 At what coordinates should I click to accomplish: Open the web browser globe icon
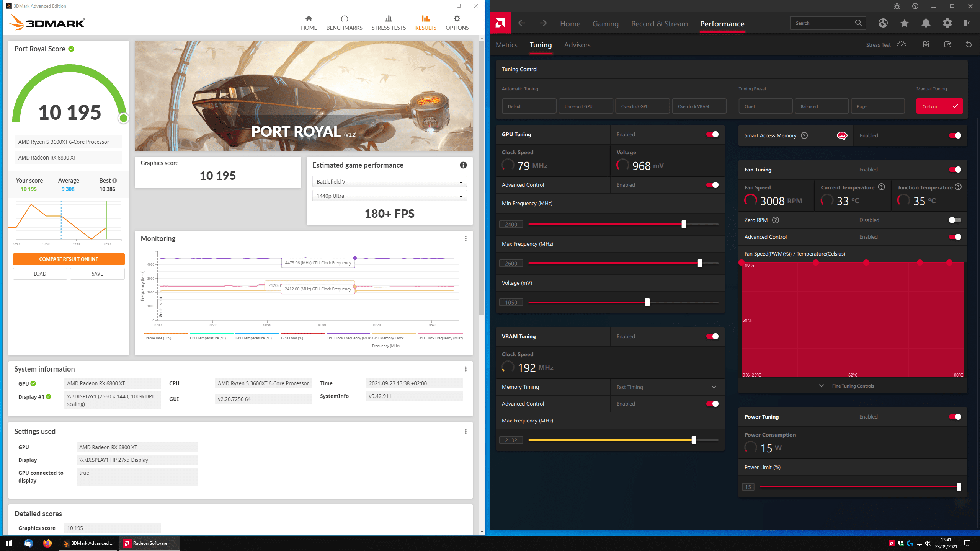pos(883,23)
